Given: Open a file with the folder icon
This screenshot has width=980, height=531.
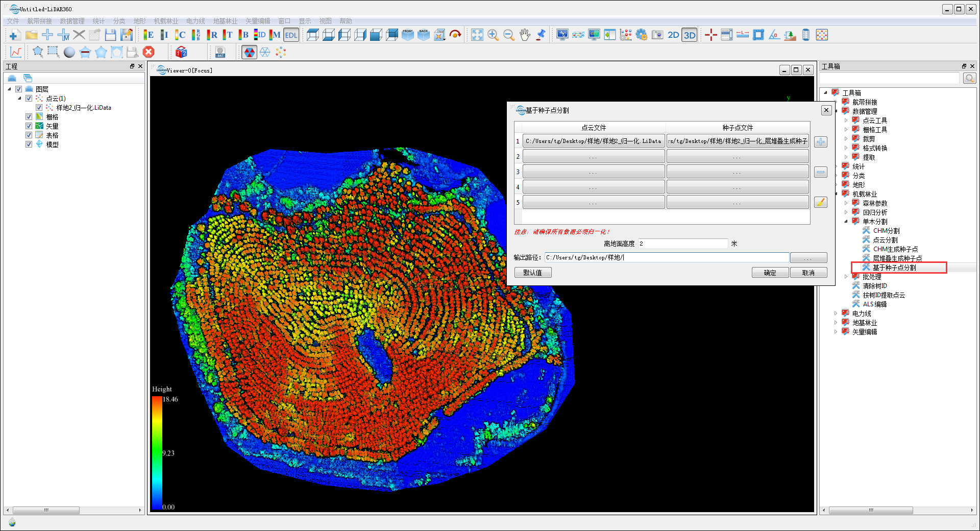Looking at the screenshot, I should (x=32, y=35).
